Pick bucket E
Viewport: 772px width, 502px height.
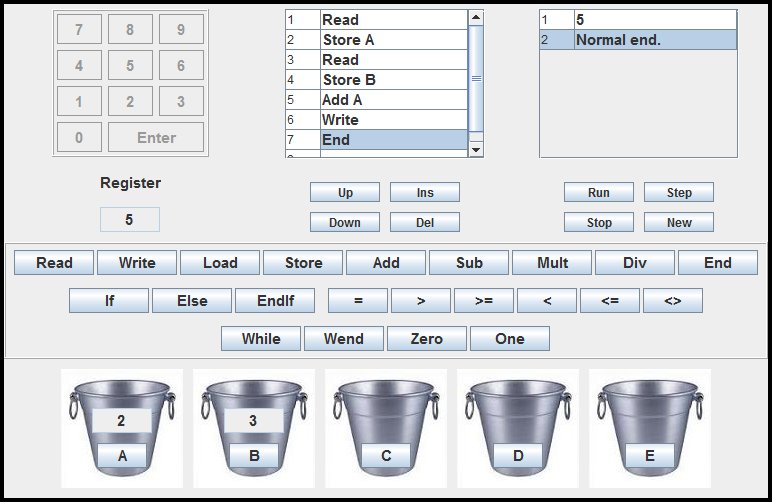point(649,428)
